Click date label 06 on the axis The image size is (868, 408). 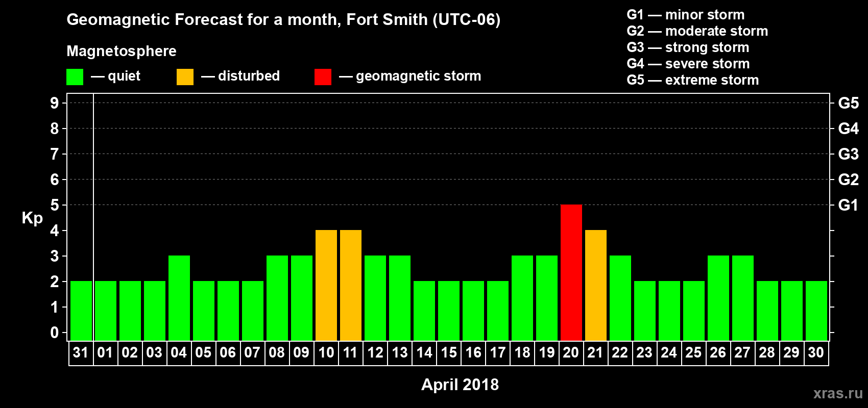point(228,352)
